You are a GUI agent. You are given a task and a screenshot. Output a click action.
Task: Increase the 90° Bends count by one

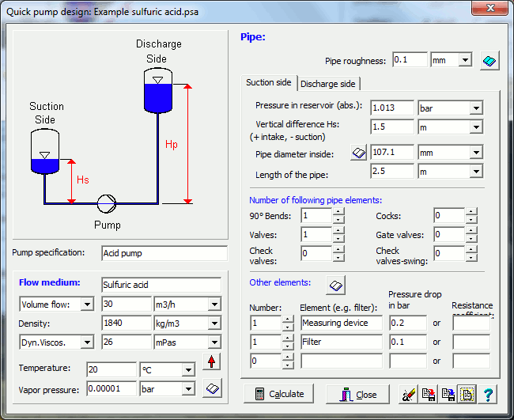338,211
